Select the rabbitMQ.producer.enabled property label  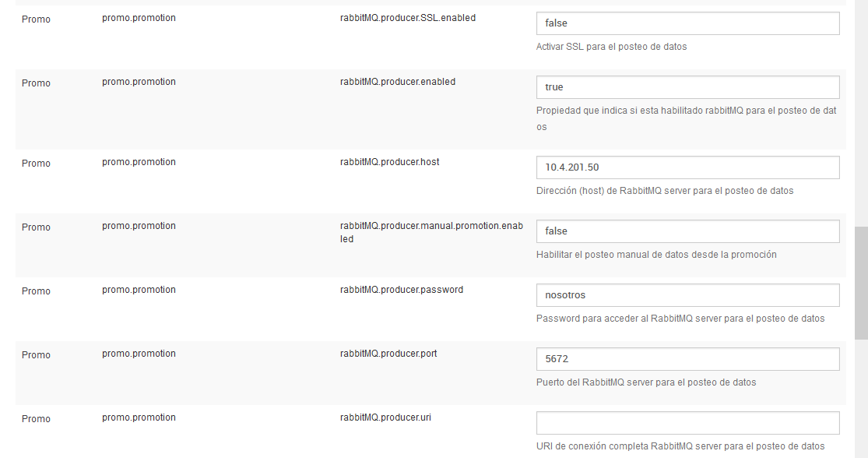[397, 82]
